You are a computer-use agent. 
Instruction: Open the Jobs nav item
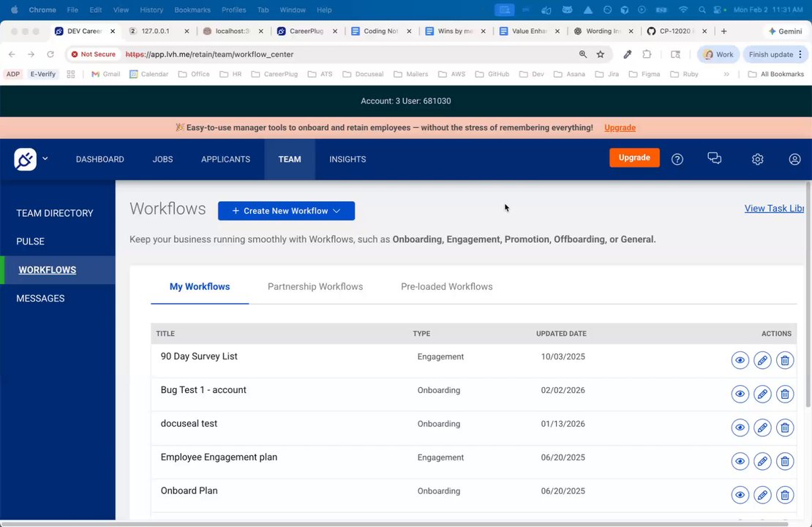click(162, 159)
